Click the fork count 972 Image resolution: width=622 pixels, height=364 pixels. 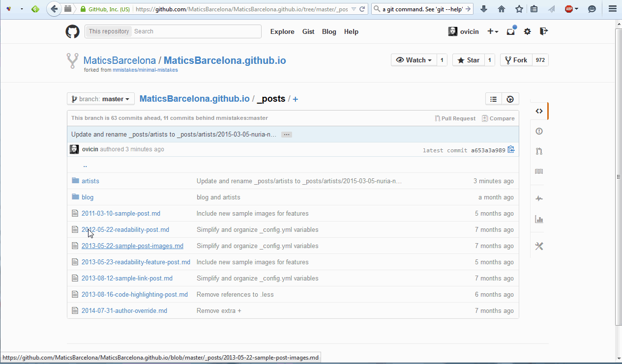coord(540,60)
